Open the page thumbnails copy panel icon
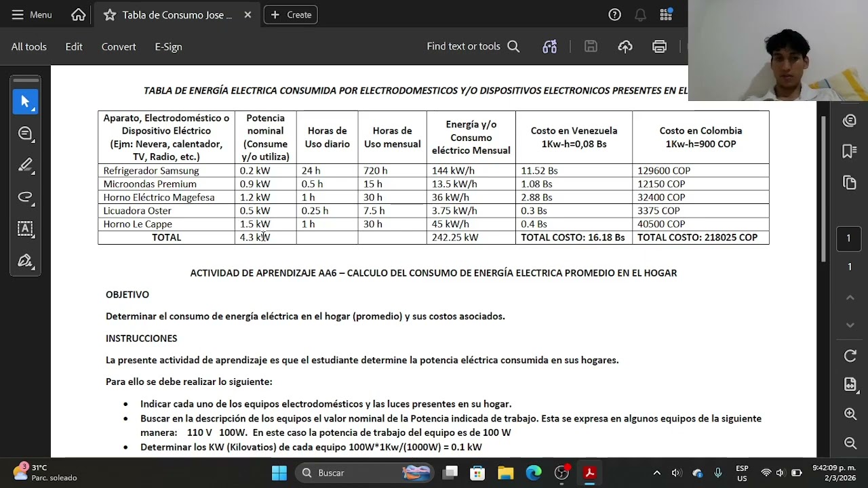 (x=850, y=182)
